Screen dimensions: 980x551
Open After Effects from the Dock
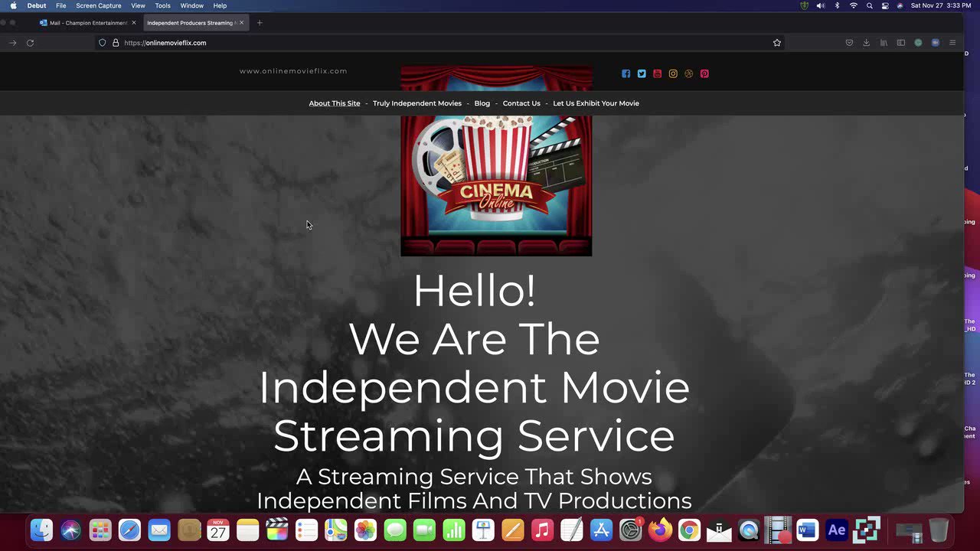pos(837,530)
